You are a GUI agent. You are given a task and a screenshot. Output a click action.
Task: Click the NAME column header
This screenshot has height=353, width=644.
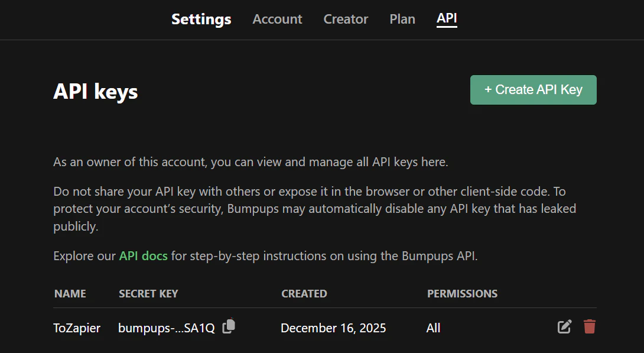70,293
